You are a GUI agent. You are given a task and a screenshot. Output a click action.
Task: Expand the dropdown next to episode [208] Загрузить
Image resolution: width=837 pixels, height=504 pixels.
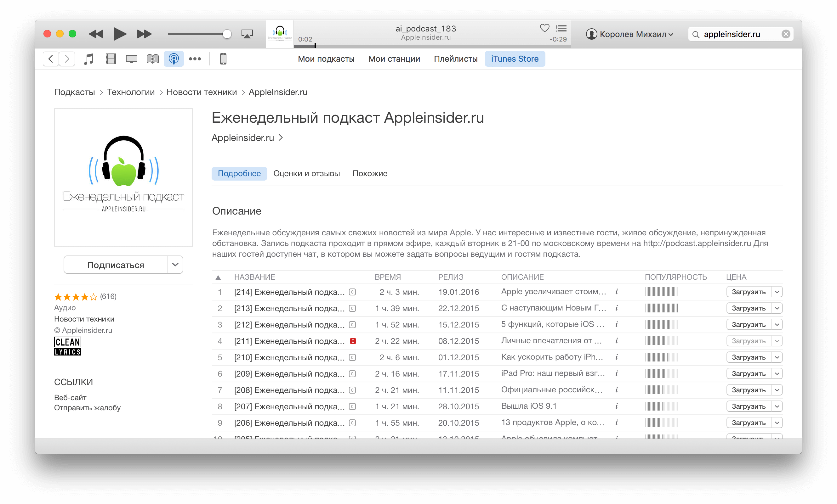(777, 390)
